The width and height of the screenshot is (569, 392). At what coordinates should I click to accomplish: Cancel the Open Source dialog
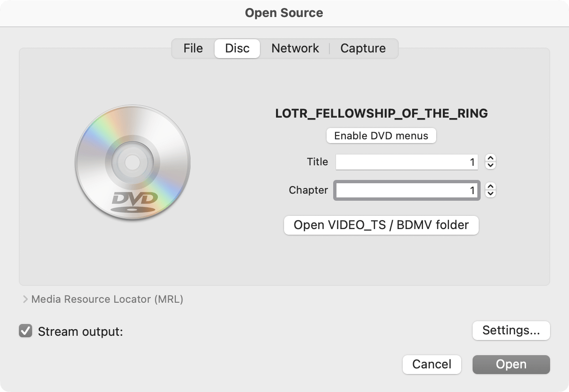431,364
